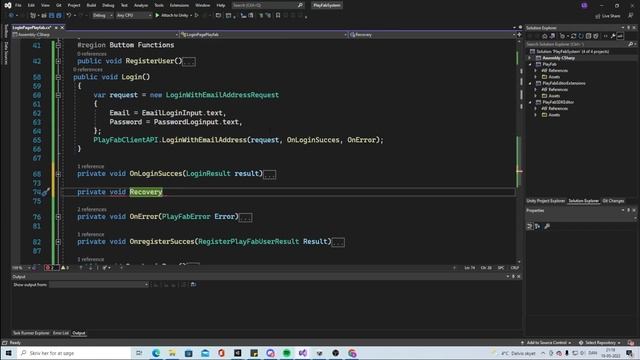Click Select Repository in status bar
Screen dimensions: 640x360
(x=600, y=343)
